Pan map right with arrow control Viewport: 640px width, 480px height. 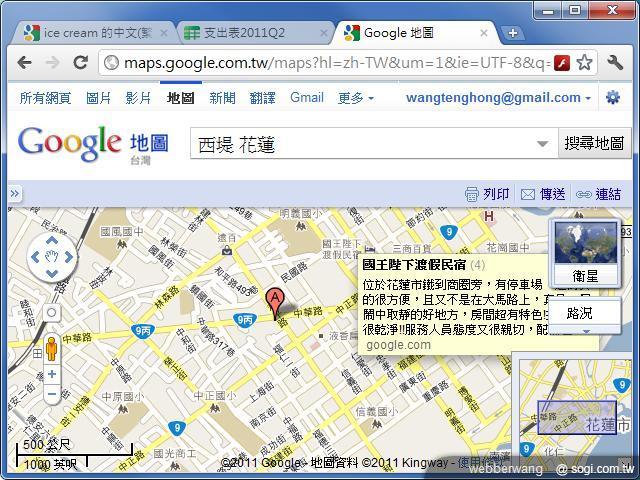tap(69, 257)
